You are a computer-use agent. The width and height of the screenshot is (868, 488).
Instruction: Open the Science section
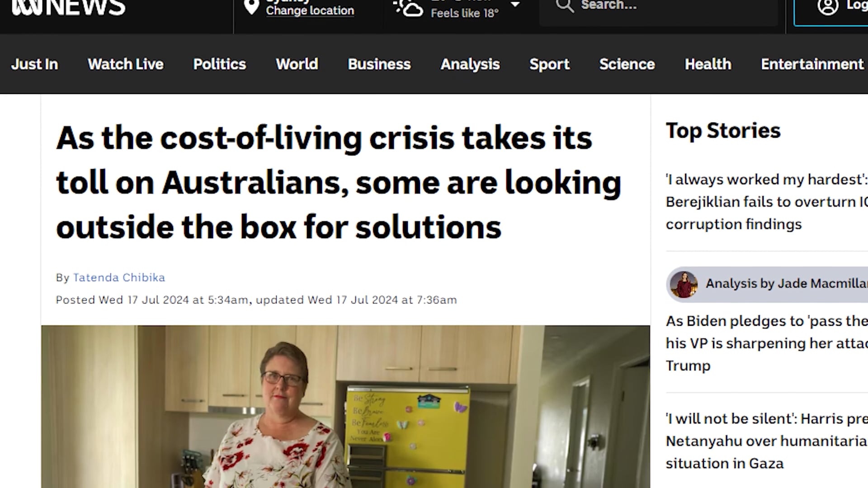(x=627, y=64)
